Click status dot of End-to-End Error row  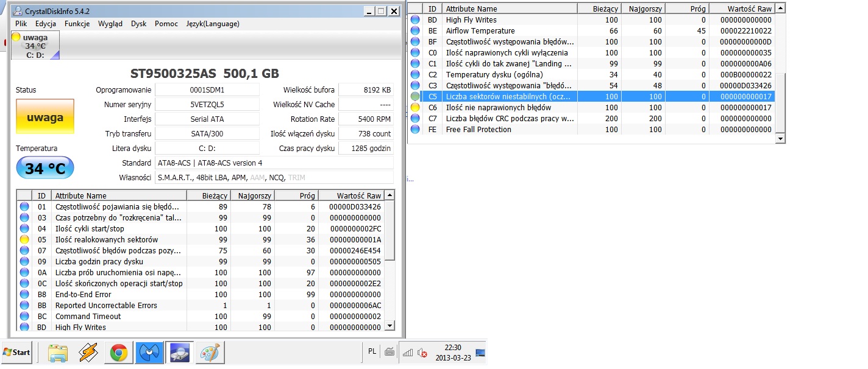pyautogui.click(x=24, y=294)
